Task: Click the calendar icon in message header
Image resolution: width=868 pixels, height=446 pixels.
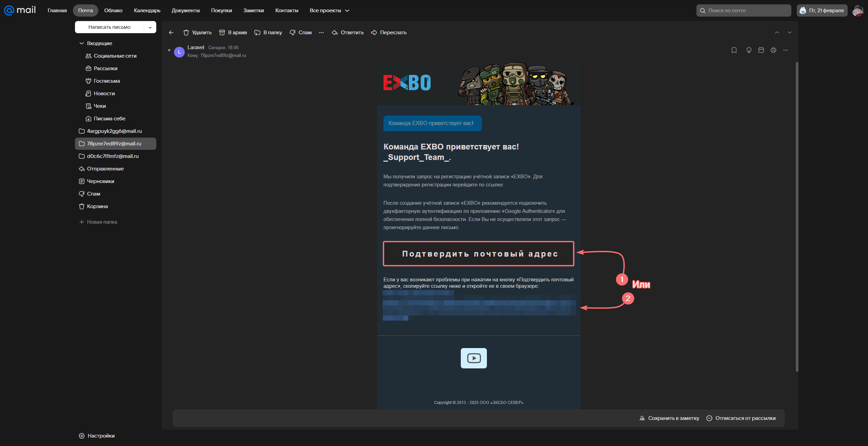Action: (x=761, y=50)
